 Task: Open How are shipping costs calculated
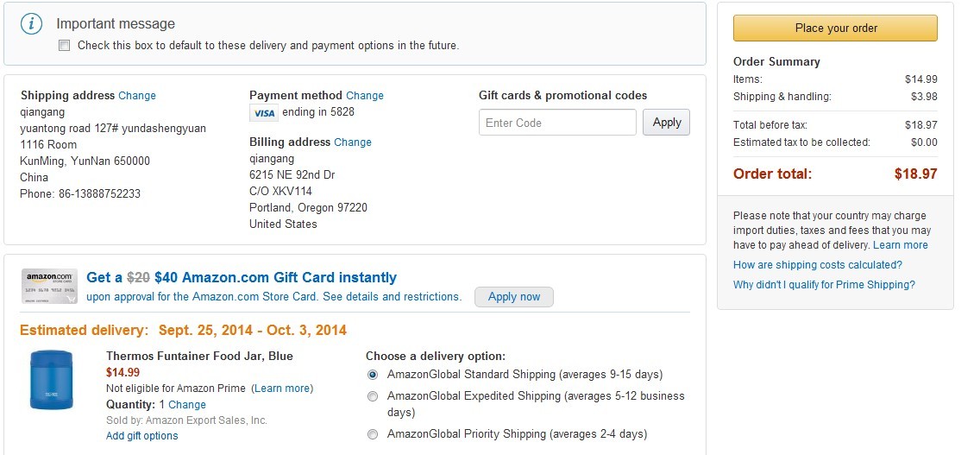(x=817, y=265)
